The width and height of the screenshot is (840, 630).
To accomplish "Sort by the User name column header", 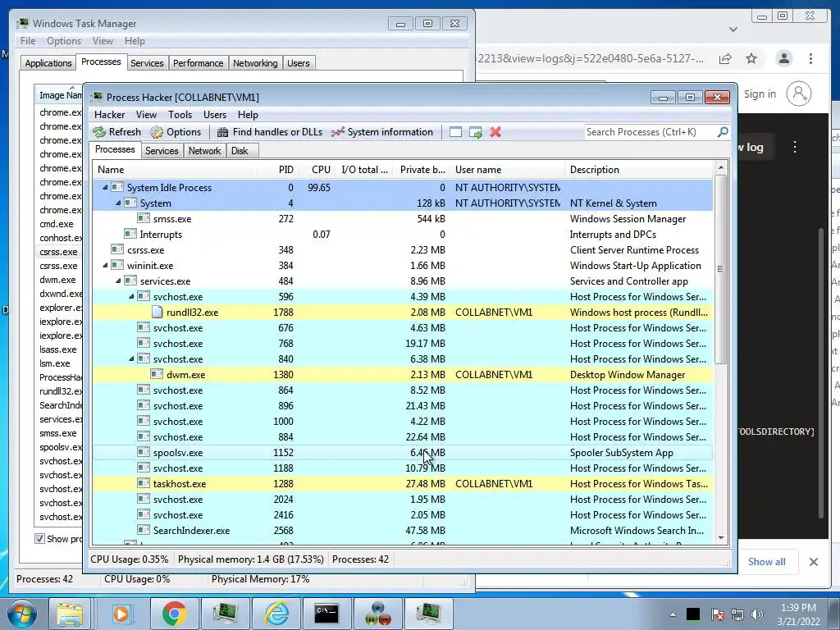I will point(507,170).
